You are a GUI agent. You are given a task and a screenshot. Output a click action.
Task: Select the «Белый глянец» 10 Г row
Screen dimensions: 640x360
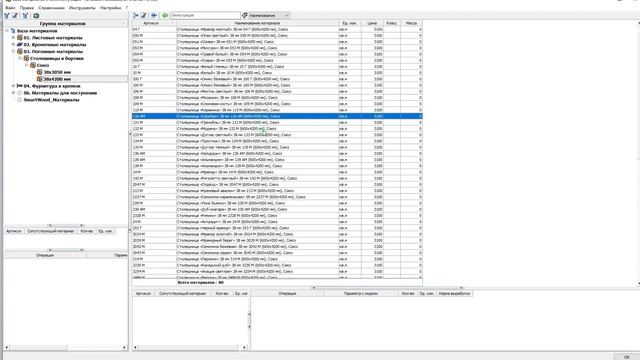277,67
